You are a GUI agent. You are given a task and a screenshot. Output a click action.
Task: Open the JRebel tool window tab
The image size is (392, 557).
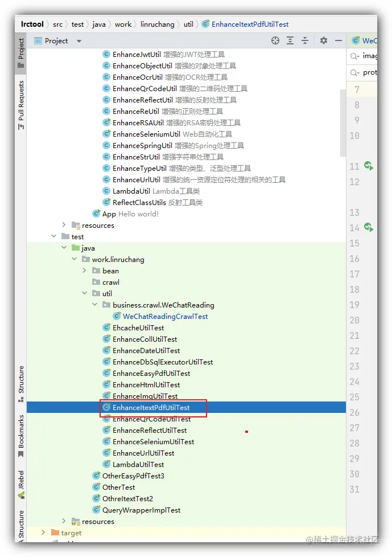point(21,485)
